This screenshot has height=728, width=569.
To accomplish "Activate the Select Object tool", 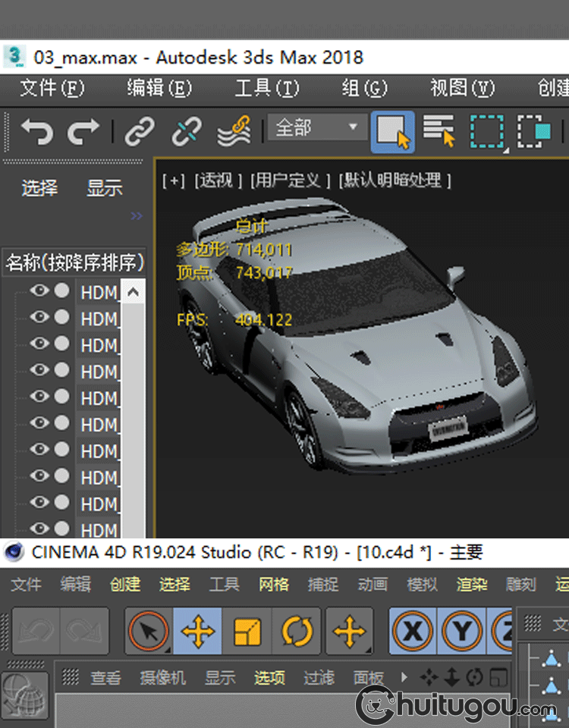I will point(393,132).
